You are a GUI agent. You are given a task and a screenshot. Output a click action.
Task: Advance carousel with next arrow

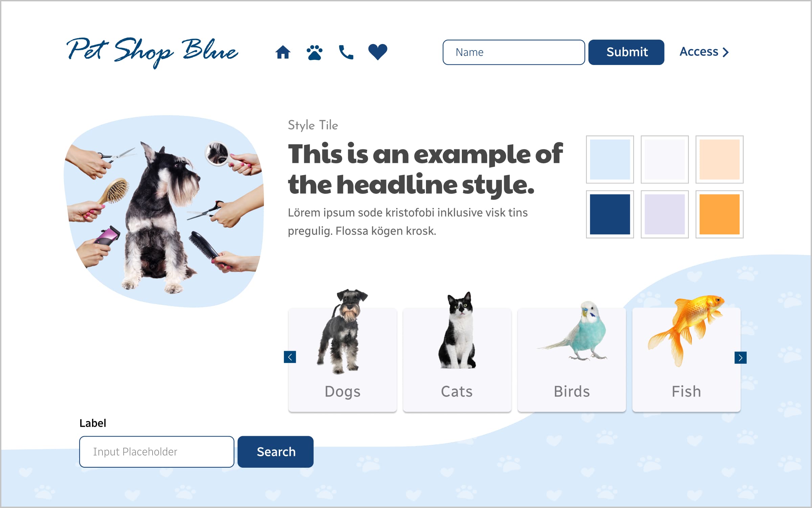tap(740, 358)
